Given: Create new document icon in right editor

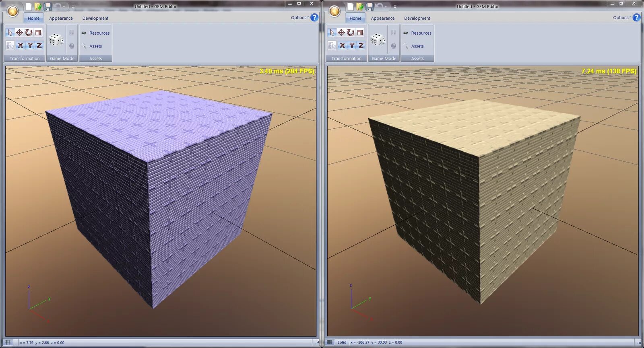Looking at the screenshot, I should tap(350, 6).
